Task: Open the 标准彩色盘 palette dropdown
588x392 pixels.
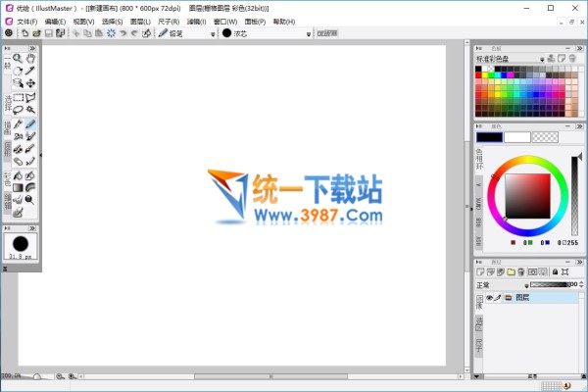Action: [x=542, y=59]
